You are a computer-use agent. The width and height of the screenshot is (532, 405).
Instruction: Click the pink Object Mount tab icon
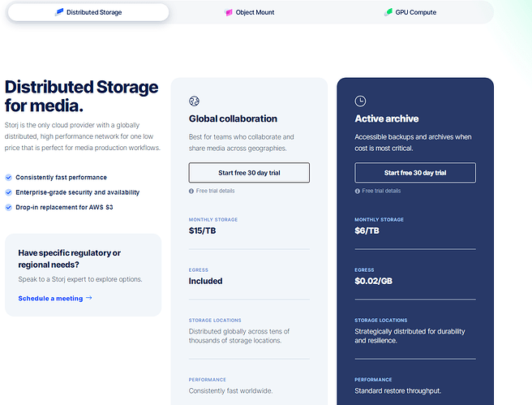(229, 12)
